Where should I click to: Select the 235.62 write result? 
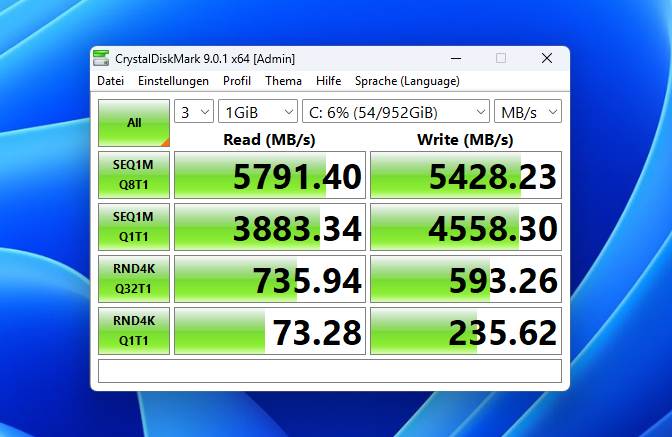point(466,331)
